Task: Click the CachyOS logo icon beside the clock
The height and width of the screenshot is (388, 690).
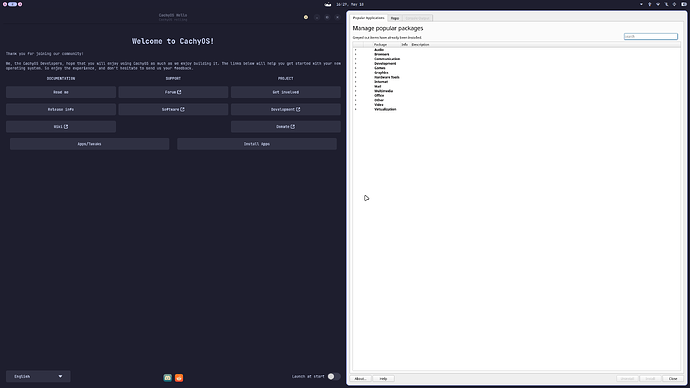Action: tap(328, 4)
